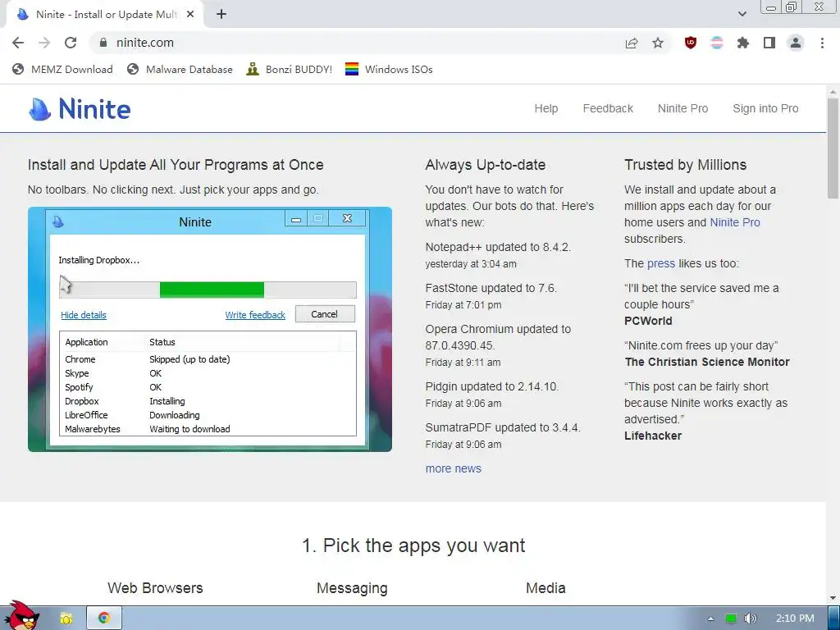Open the Extensions puzzle menu

[x=743, y=43]
